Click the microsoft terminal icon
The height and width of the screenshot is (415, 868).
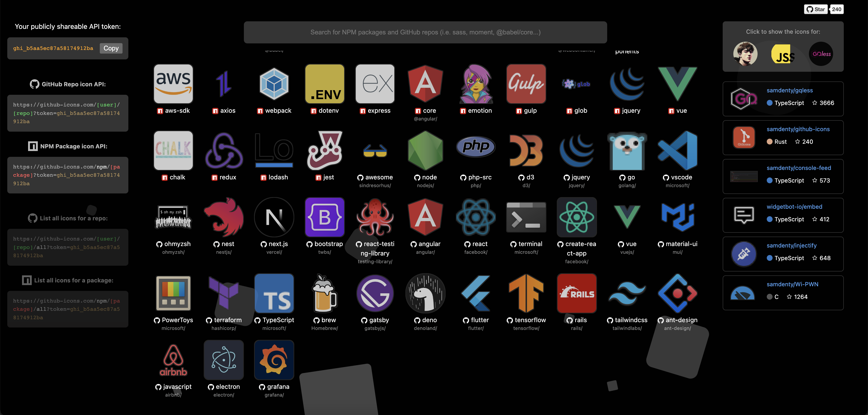point(526,217)
